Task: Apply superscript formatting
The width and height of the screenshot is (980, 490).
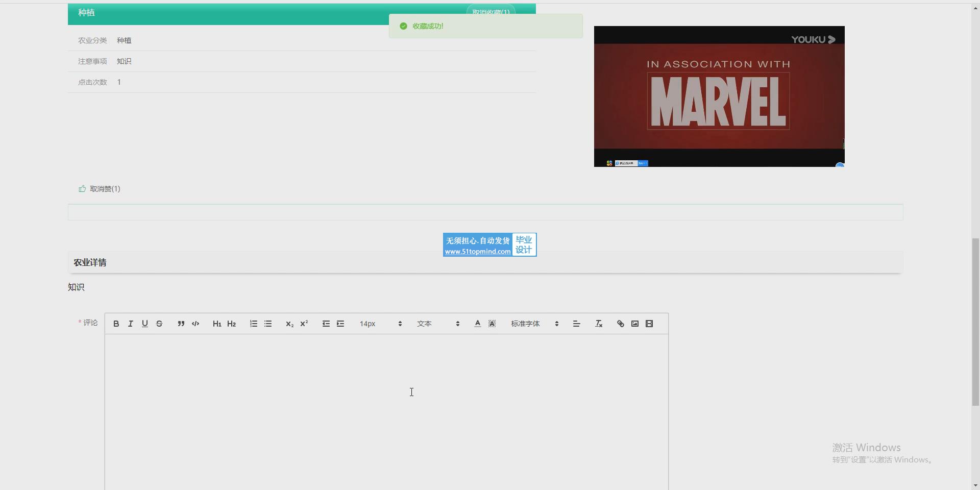Action: click(x=304, y=324)
